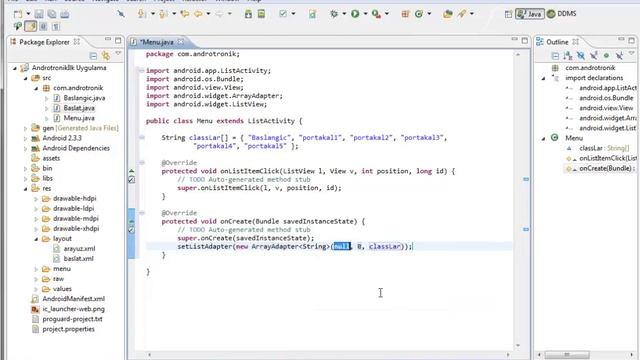Go to last edit location
640x360 pixels.
point(184,14)
